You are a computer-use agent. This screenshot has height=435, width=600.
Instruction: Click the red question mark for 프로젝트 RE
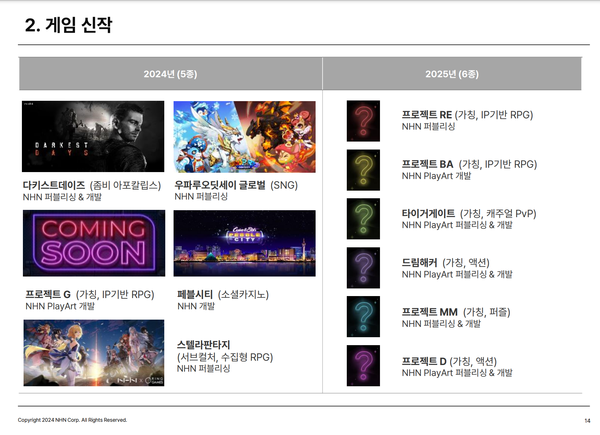pyautogui.click(x=363, y=121)
